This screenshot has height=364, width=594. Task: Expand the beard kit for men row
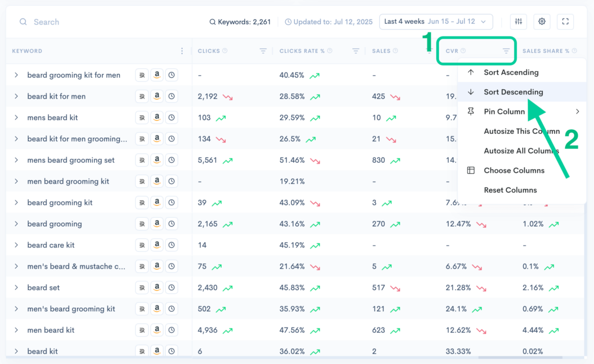[x=16, y=96]
